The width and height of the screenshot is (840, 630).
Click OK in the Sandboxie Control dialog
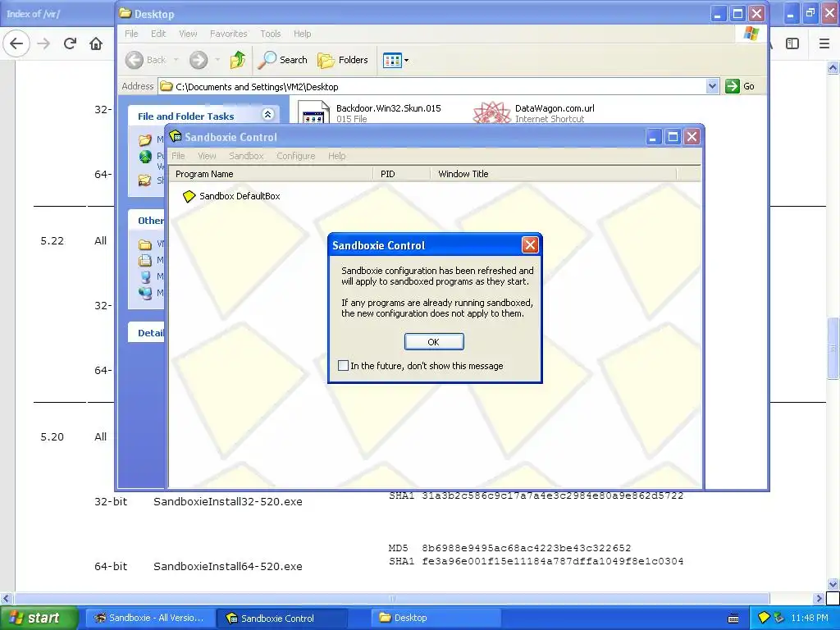tap(434, 342)
